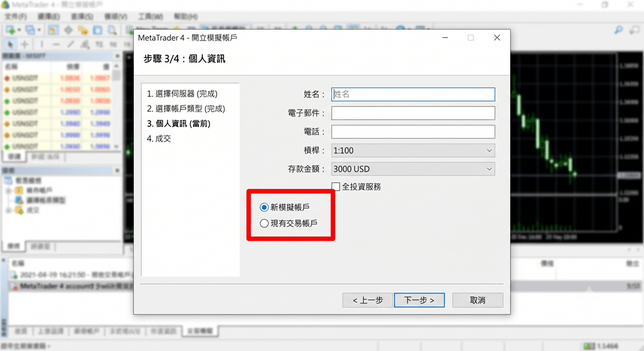
Task: Minimize the 開立模擬帳戶 dialog
Action: [445, 38]
